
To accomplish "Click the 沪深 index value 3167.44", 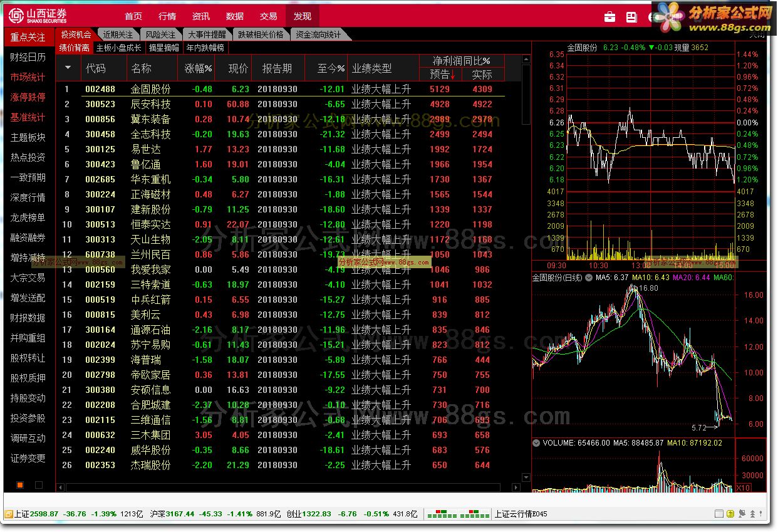I will pos(180,514).
